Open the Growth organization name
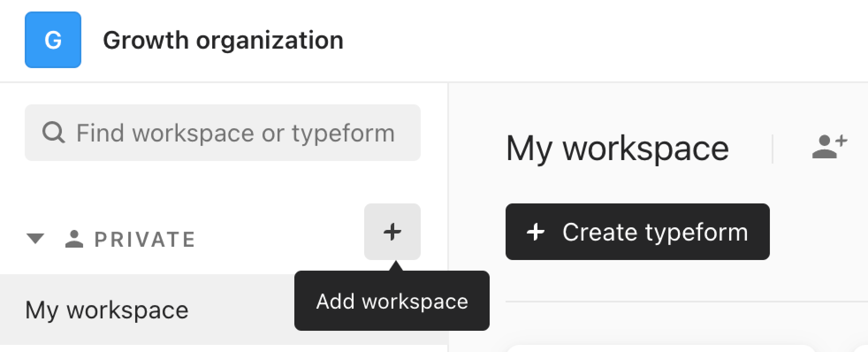Screen dimensions: 868x352 coord(223,40)
